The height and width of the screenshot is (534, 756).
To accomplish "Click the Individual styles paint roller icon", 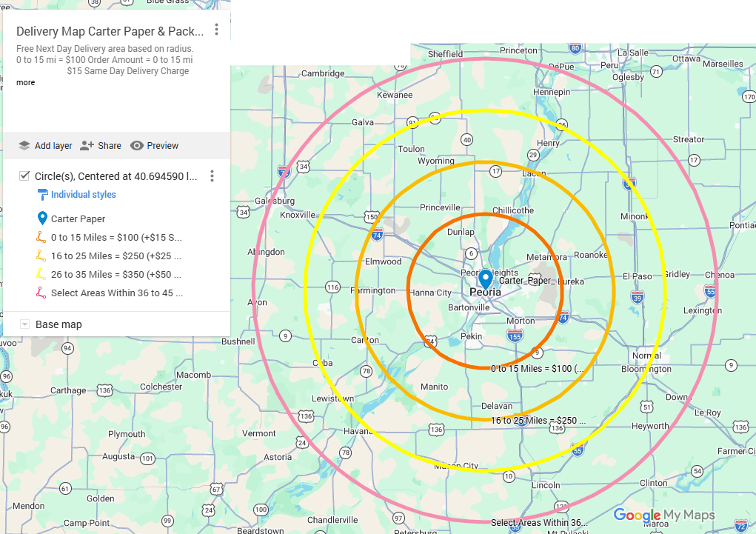I will (x=42, y=195).
